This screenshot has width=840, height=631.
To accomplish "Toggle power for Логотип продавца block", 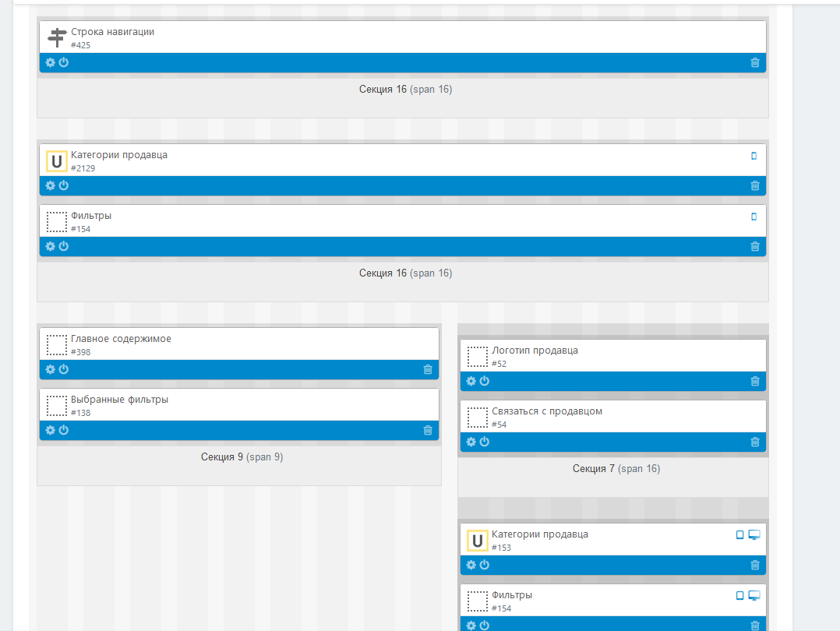I will click(485, 381).
